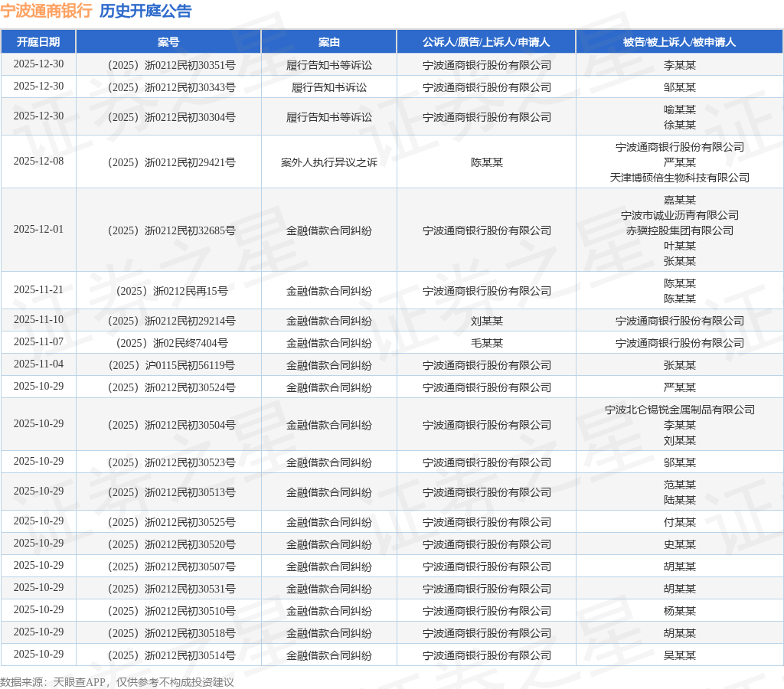Select case number 浙0212民初30304号

pyautogui.click(x=171, y=117)
